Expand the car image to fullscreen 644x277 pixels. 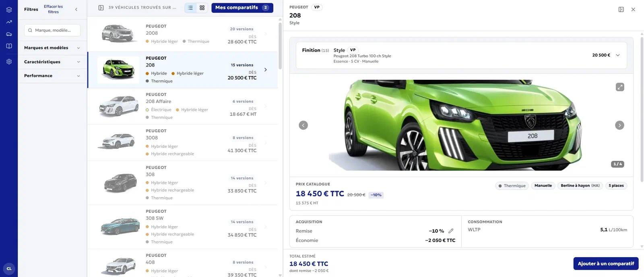coord(620,87)
